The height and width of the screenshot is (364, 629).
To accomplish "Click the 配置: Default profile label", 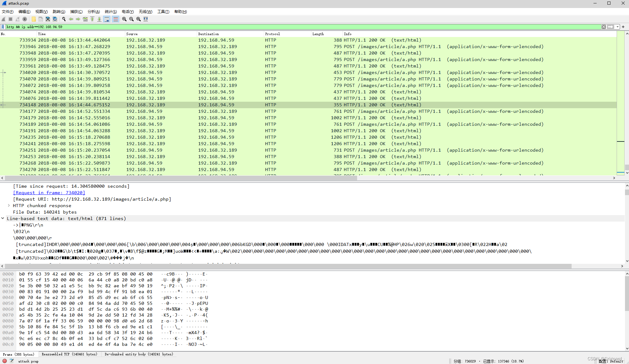I will tap(611, 361).
